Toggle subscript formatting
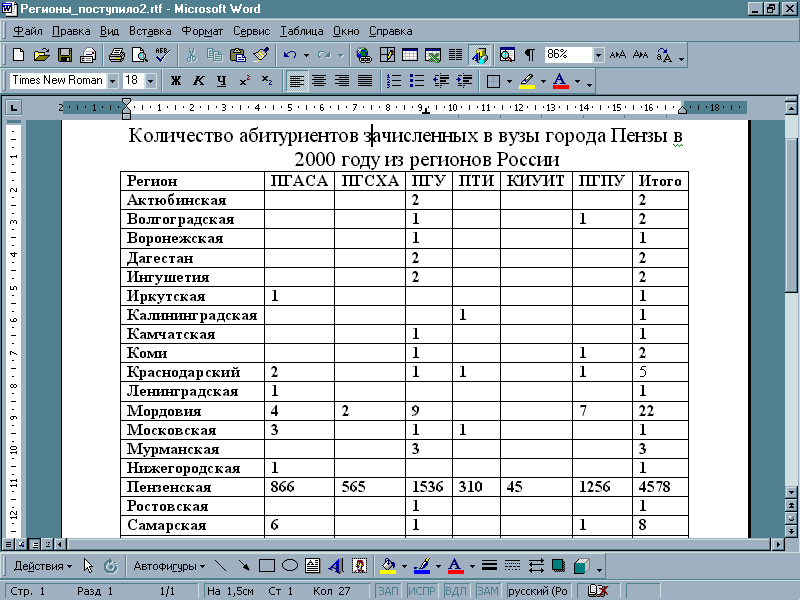Viewport: 800px width, 600px height. (267, 81)
